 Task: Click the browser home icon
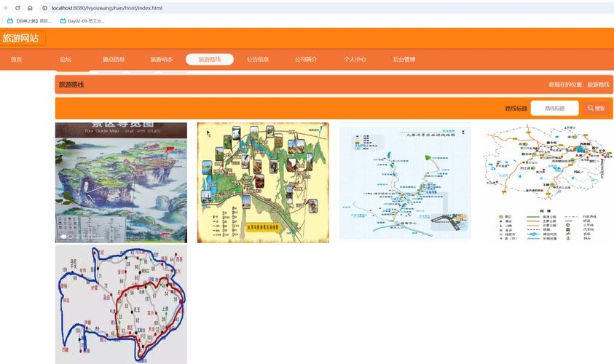click(x=30, y=7)
